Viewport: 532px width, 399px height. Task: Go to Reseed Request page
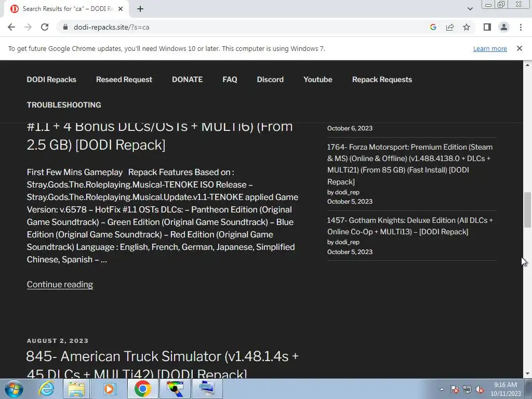pyautogui.click(x=124, y=79)
